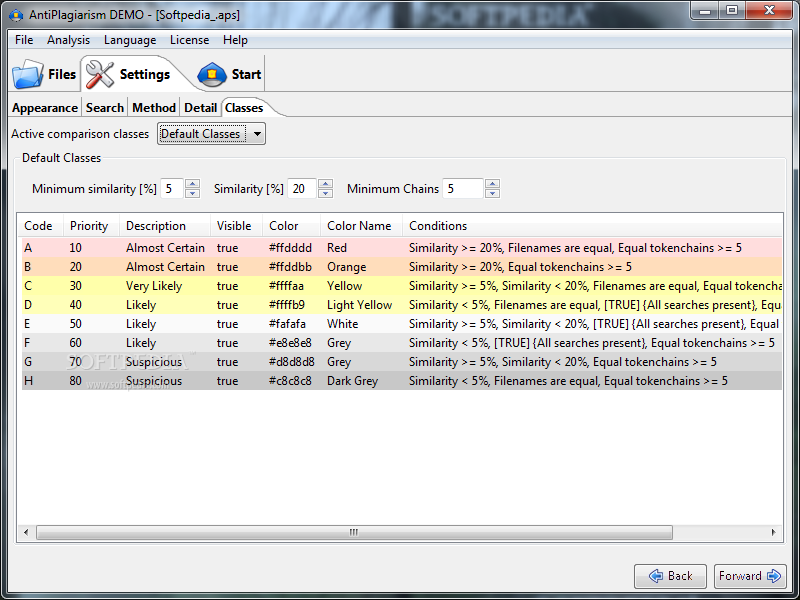800x600 pixels.
Task: Click the scrollbar left arrow
Action: pos(26,532)
